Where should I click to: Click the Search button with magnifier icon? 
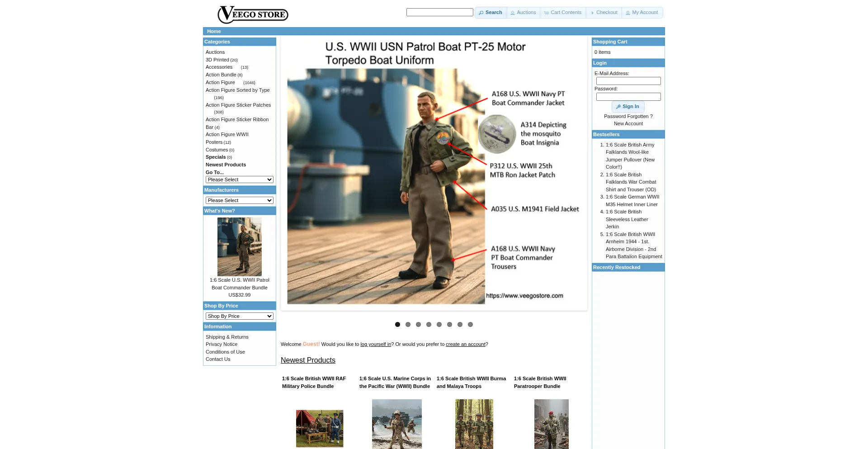[491, 13]
